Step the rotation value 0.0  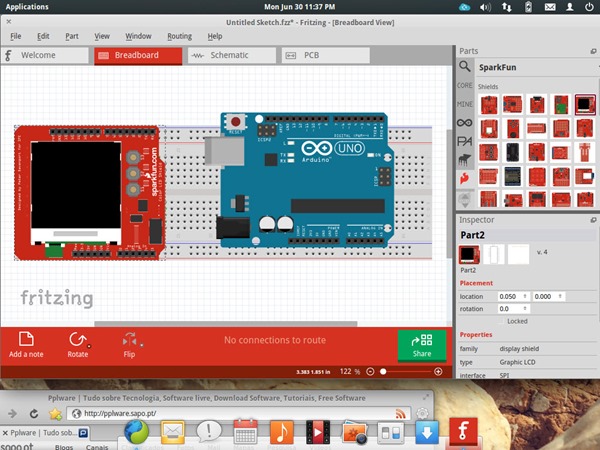[525, 309]
